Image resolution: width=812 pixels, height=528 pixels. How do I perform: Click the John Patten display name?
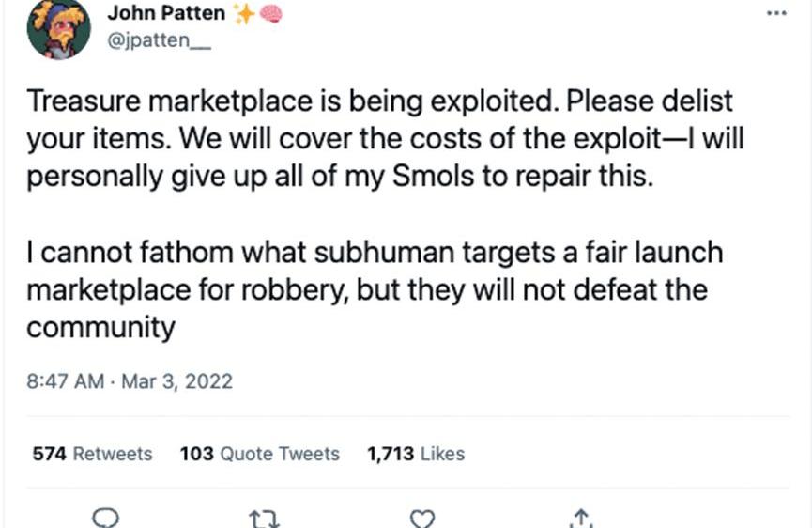[166, 13]
